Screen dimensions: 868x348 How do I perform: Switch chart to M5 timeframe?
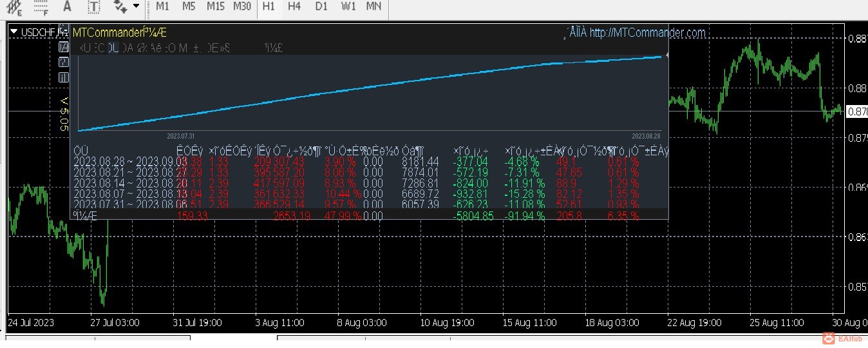(189, 6)
